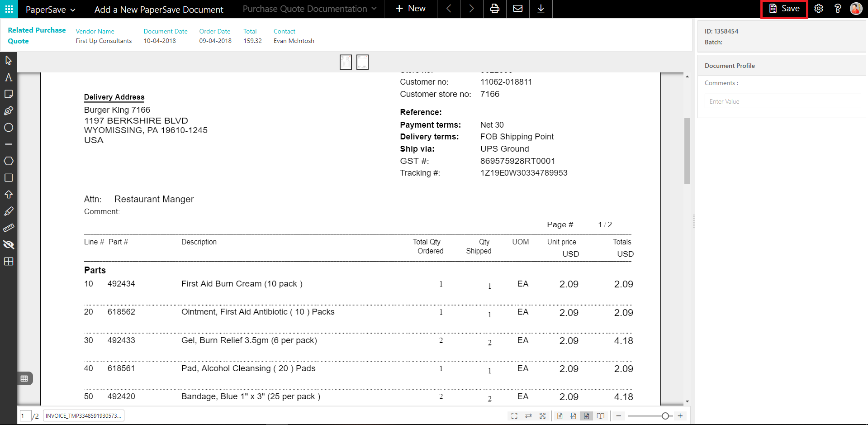The height and width of the screenshot is (425, 868).
Task: Toggle fullscreen view in bottom toolbar
Action: click(514, 416)
